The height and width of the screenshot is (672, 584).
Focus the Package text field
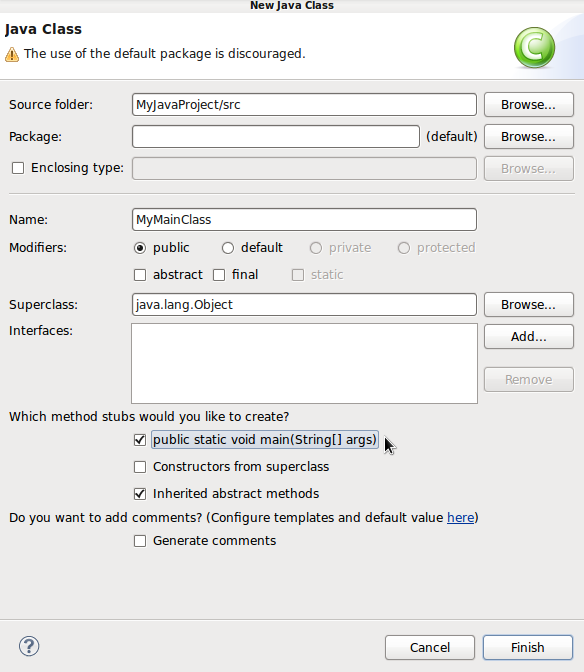coord(276,136)
